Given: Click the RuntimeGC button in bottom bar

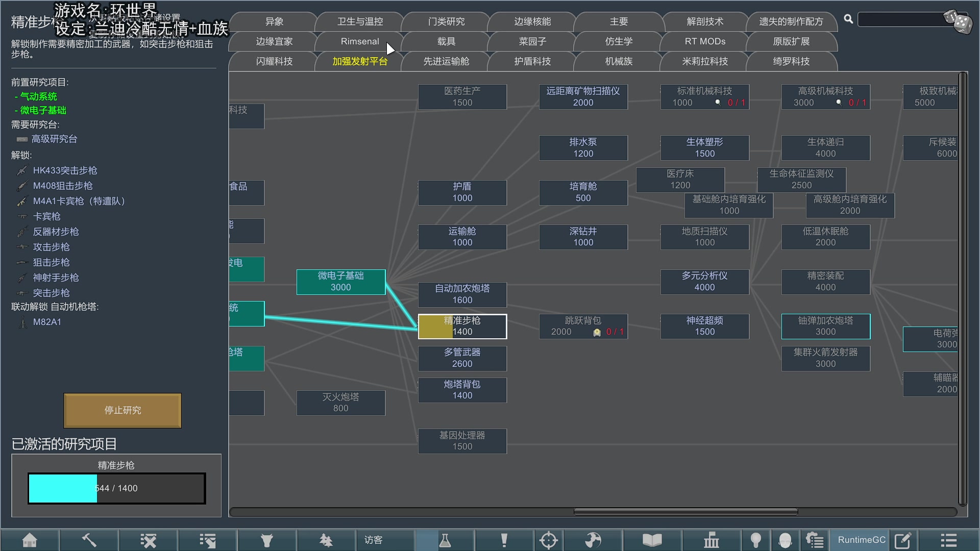Looking at the screenshot, I should [862, 540].
